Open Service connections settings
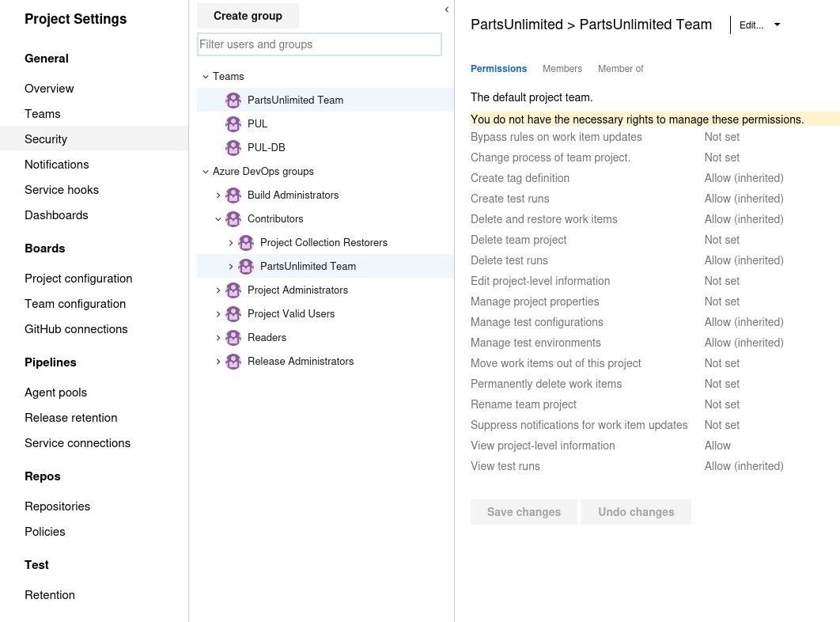 [78, 443]
